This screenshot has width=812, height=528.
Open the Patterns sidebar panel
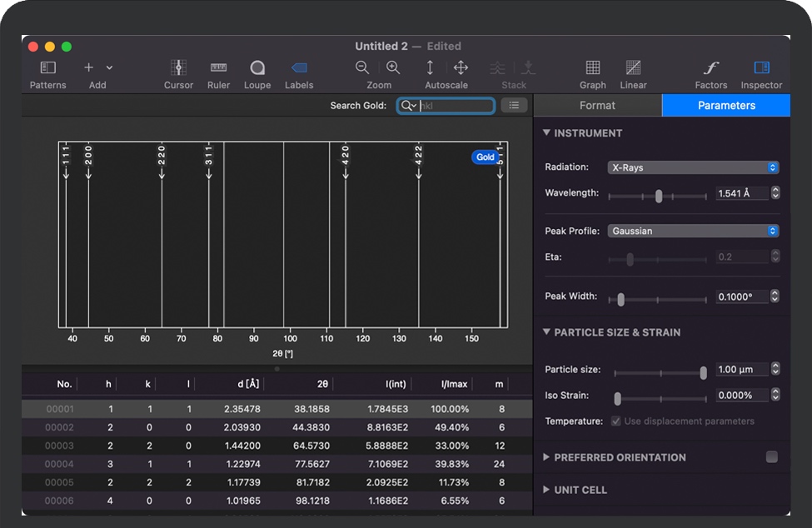click(47, 68)
